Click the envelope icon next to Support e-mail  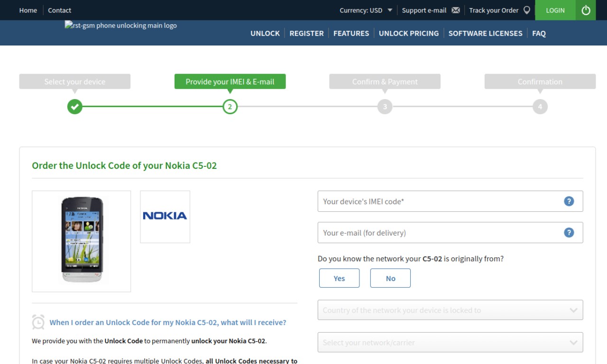tap(456, 10)
